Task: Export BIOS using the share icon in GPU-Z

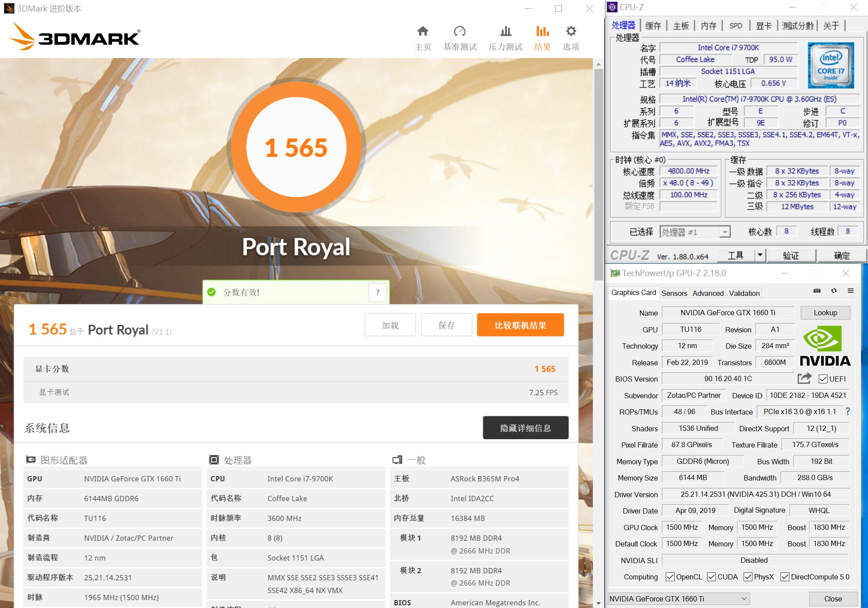Action: [x=804, y=378]
